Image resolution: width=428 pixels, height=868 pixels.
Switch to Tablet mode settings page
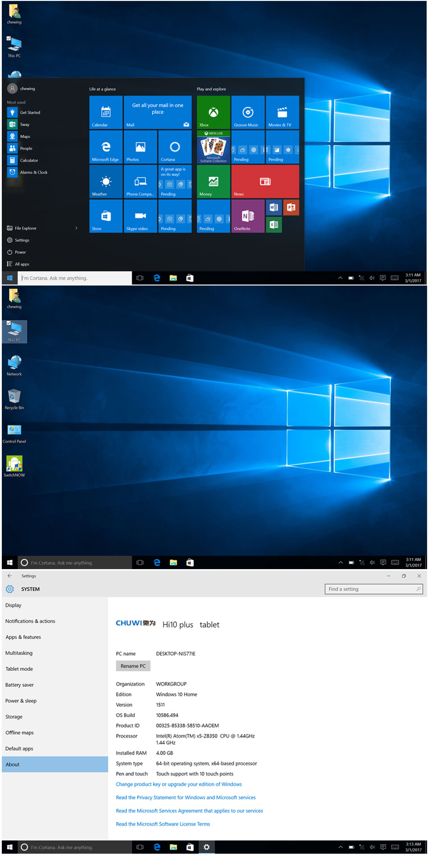tap(19, 669)
